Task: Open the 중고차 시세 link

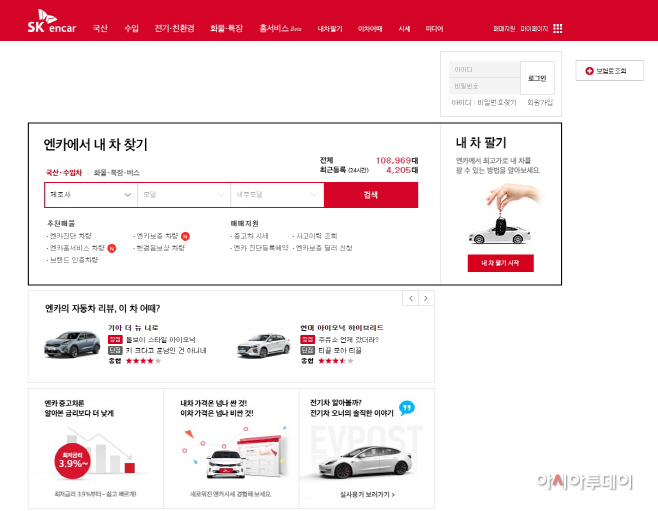Action: click(x=250, y=236)
